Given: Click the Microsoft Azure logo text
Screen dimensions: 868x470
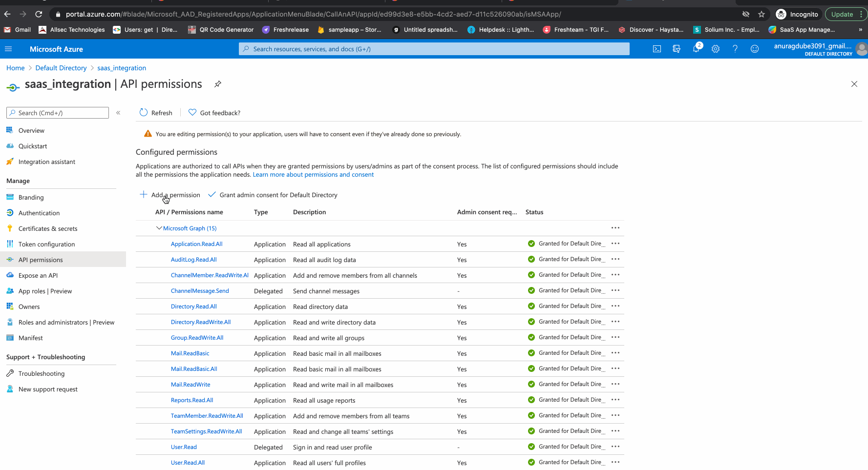Looking at the screenshot, I should (x=56, y=49).
